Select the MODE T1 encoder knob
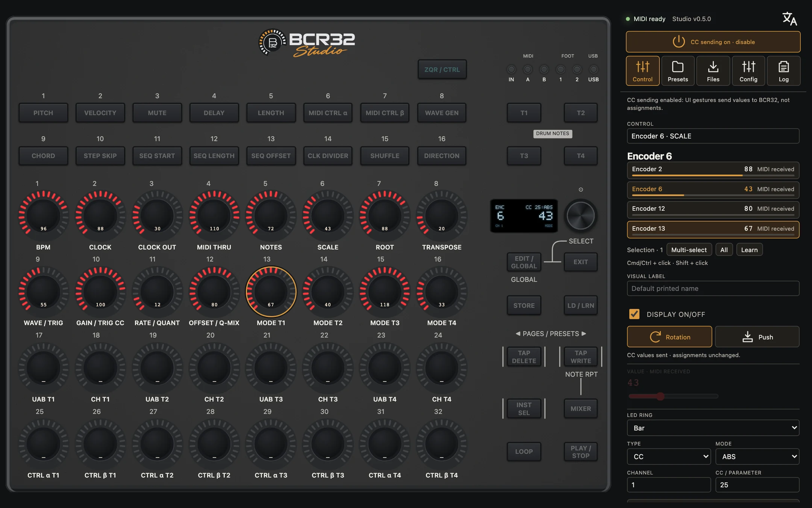The image size is (812, 508). 271,292
